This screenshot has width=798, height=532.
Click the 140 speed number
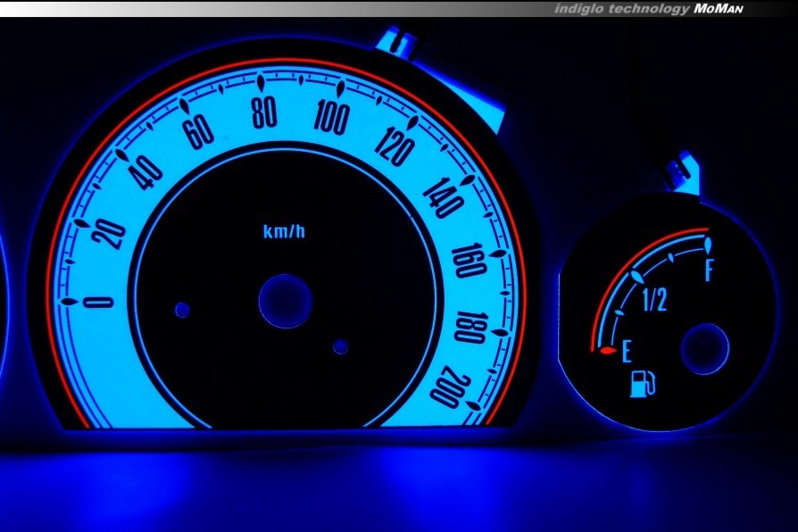tap(444, 198)
